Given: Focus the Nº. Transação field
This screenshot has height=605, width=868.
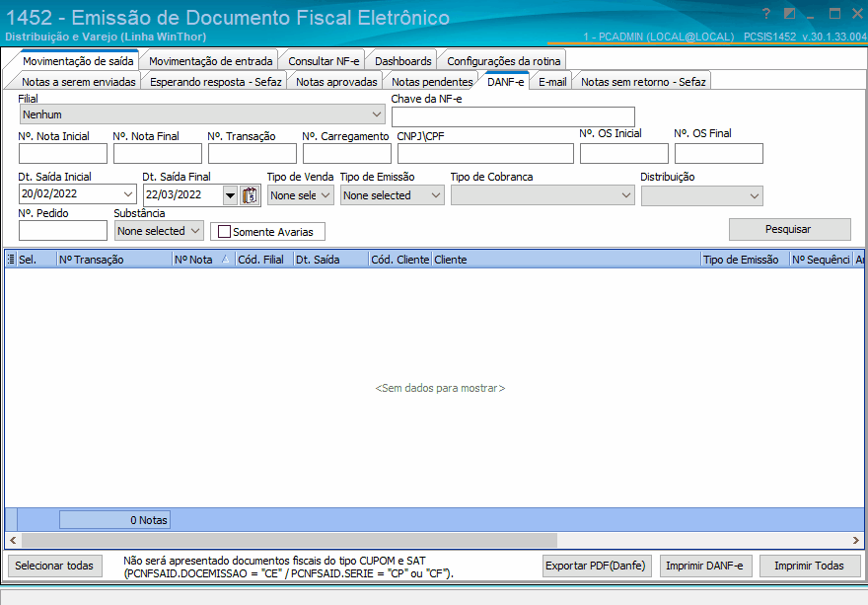Looking at the screenshot, I should click(x=253, y=153).
